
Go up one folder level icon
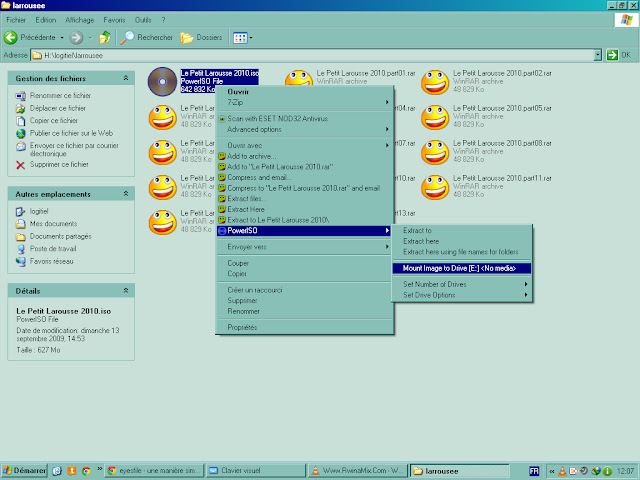(x=105, y=38)
